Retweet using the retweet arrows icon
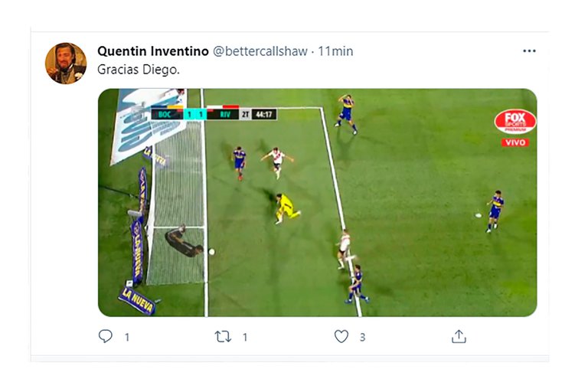Screen dimensions: 588x392 click(x=223, y=336)
